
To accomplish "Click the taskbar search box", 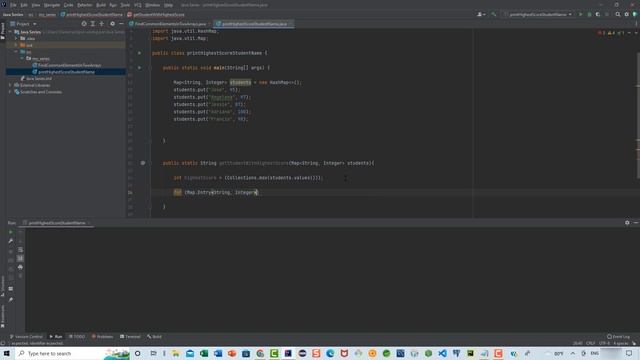I will click(72, 353).
